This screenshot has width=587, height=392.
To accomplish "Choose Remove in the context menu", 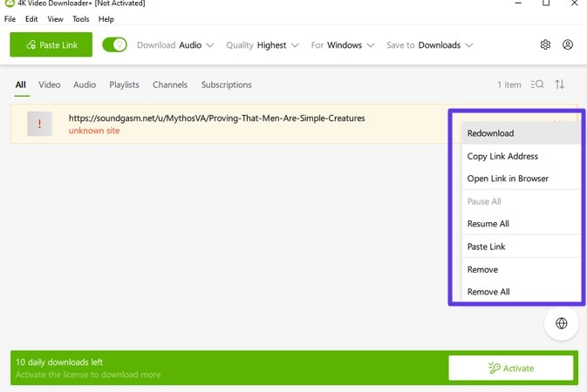I will click(521, 269).
